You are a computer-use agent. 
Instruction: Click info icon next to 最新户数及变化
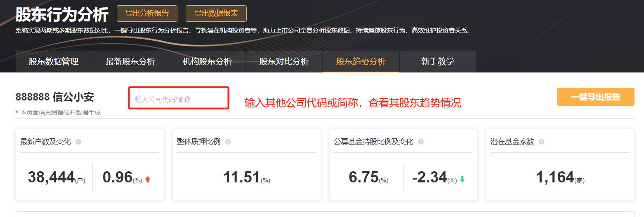pyautogui.click(x=78, y=142)
